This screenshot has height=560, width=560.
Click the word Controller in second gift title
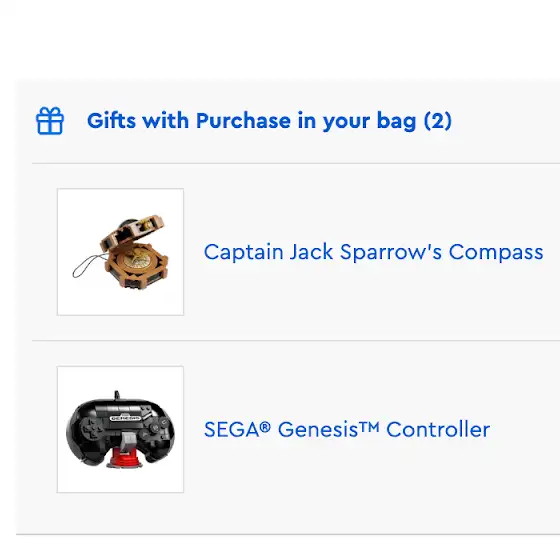tap(438, 429)
